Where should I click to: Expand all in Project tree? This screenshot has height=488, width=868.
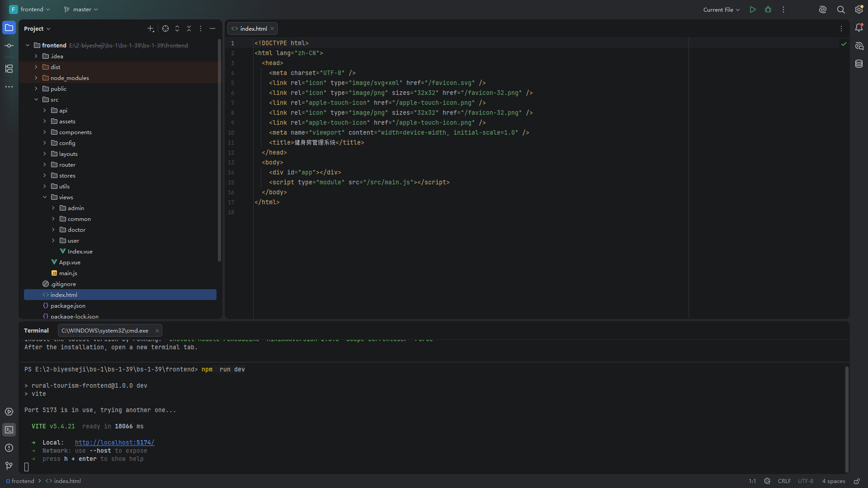(177, 28)
